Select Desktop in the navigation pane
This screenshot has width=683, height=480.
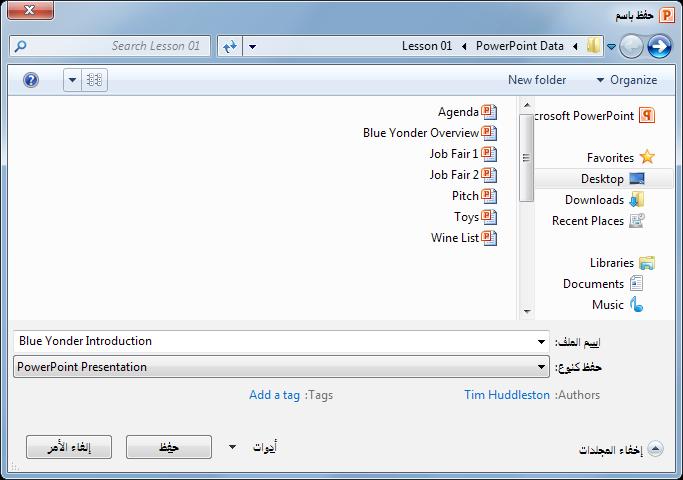(x=604, y=179)
